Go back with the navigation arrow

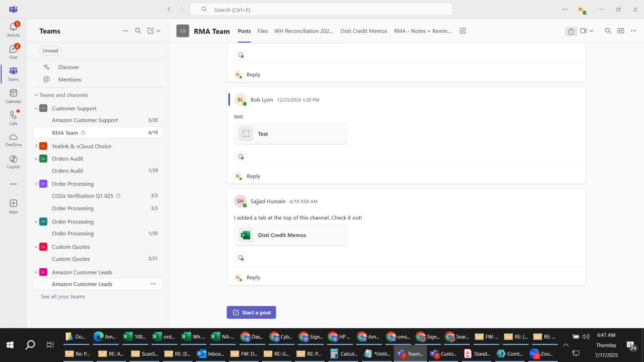[x=169, y=9]
